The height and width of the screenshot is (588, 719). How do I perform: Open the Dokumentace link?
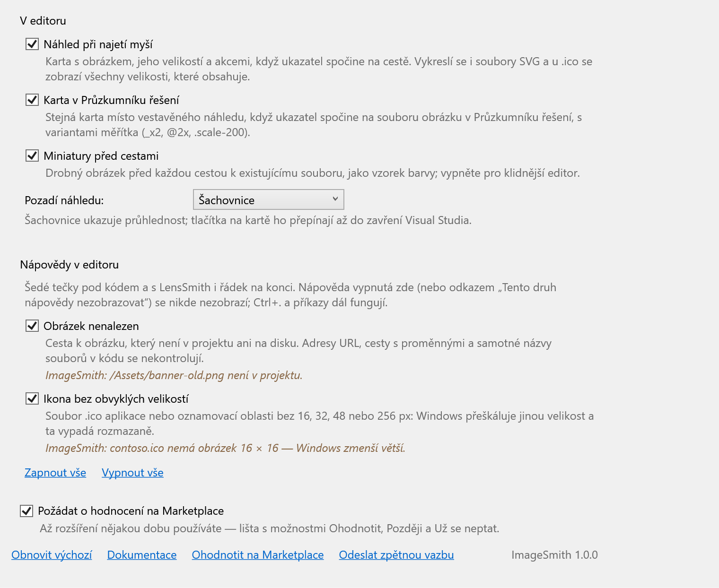point(142,555)
